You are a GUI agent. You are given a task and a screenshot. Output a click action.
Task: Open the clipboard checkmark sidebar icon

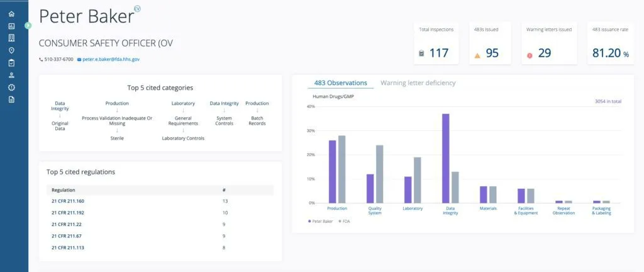(11, 63)
